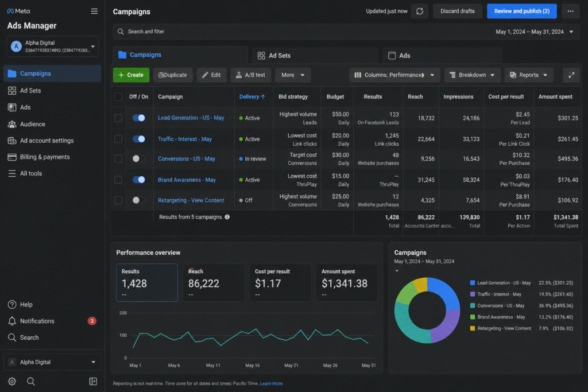Click Discard drafts
The image size is (588, 392).
[458, 11]
